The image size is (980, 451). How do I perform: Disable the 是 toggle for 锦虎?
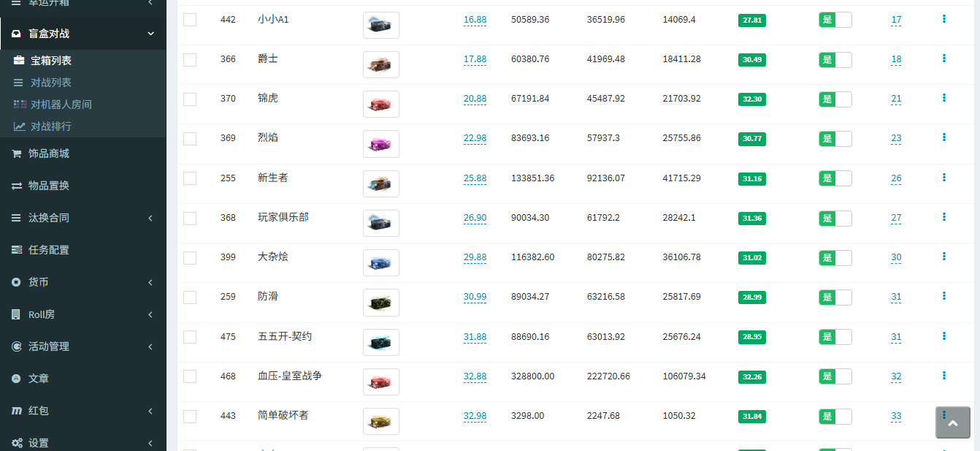click(x=835, y=99)
